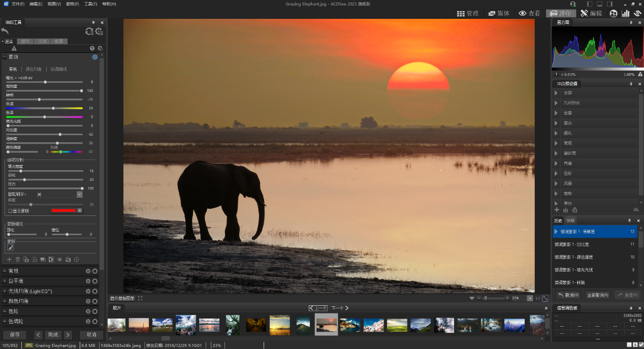Toggle the 常规 group enable circle
This screenshot has width=644, height=349.
pyautogui.click(x=95, y=271)
